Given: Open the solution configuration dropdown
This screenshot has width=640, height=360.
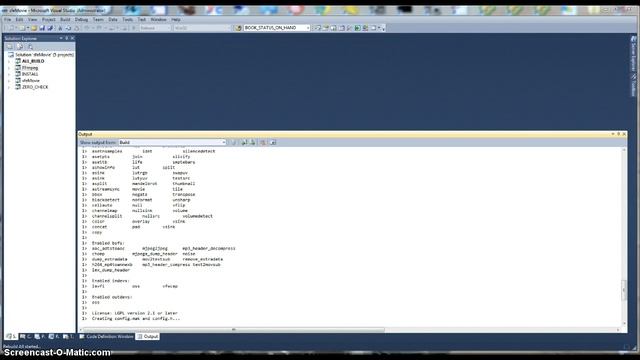Looking at the screenshot, I should point(155,28).
